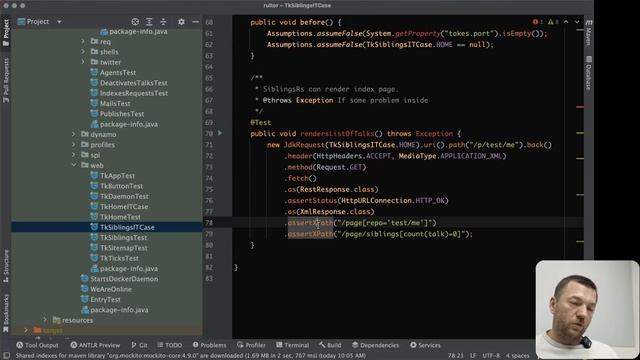Toggle the Structure tool window
Image resolution: width=640 pixels, height=360 pixels.
(6, 266)
